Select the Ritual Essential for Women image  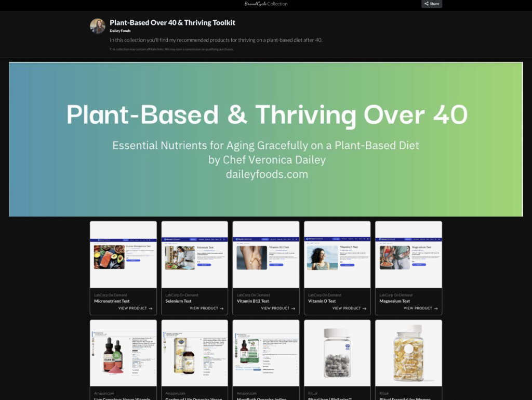pos(408,353)
